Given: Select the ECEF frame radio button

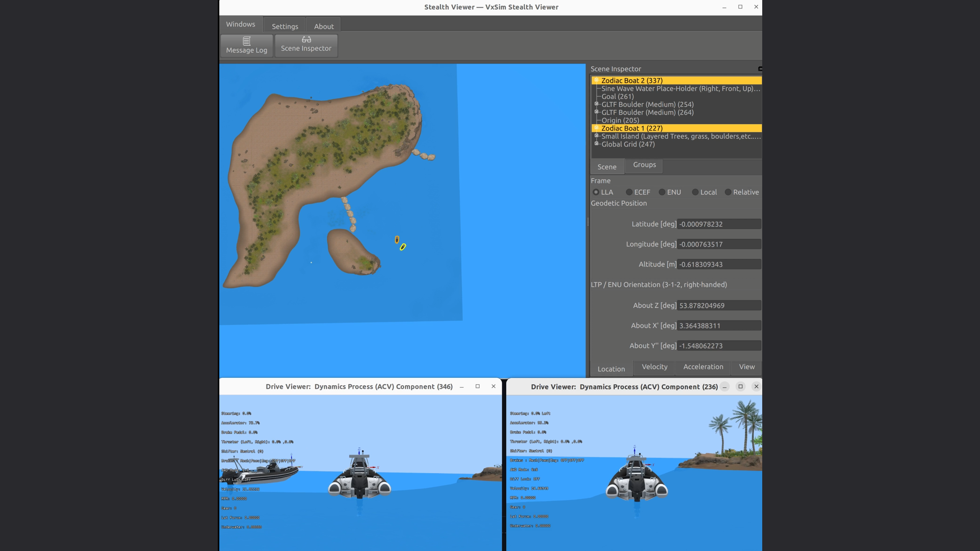Looking at the screenshot, I should pyautogui.click(x=629, y=192).
